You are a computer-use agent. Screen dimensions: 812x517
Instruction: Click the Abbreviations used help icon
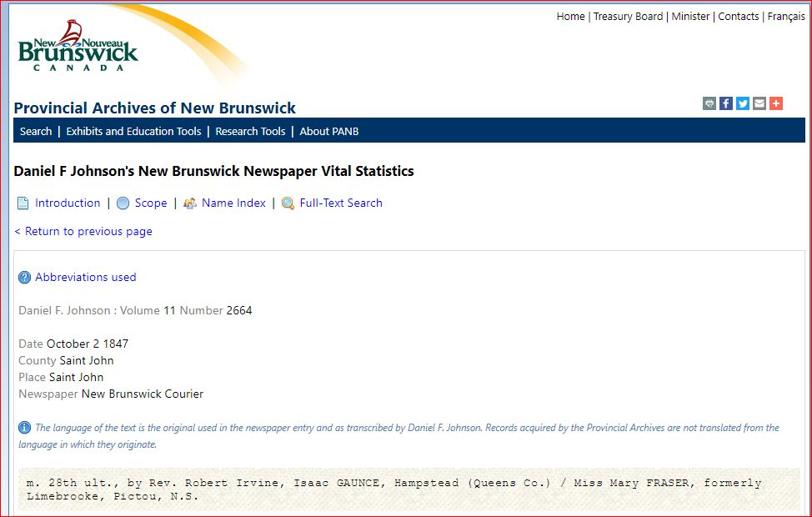(24, 278)
